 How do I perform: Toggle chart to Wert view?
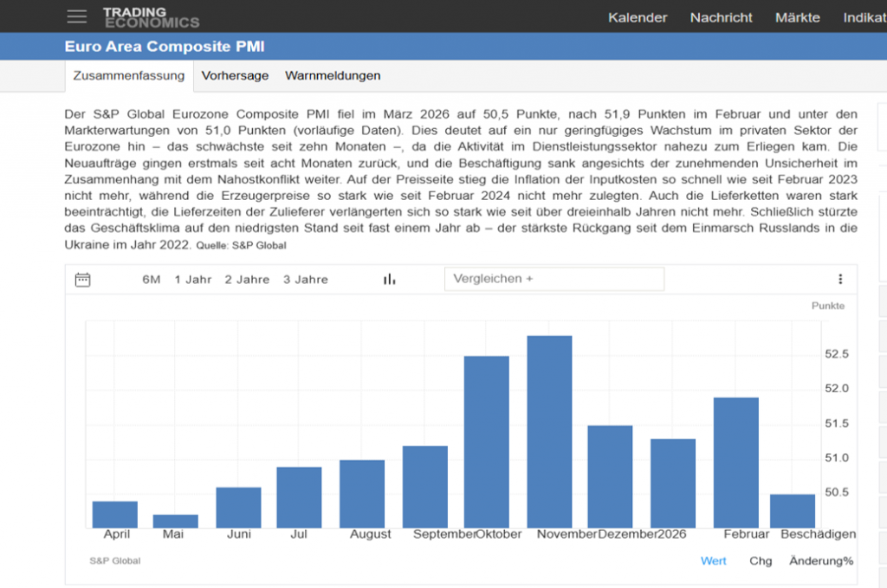click(713, 561)
